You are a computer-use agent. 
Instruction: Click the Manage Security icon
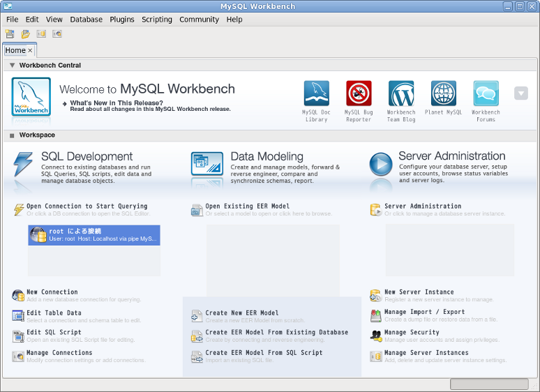pos(376,336)
